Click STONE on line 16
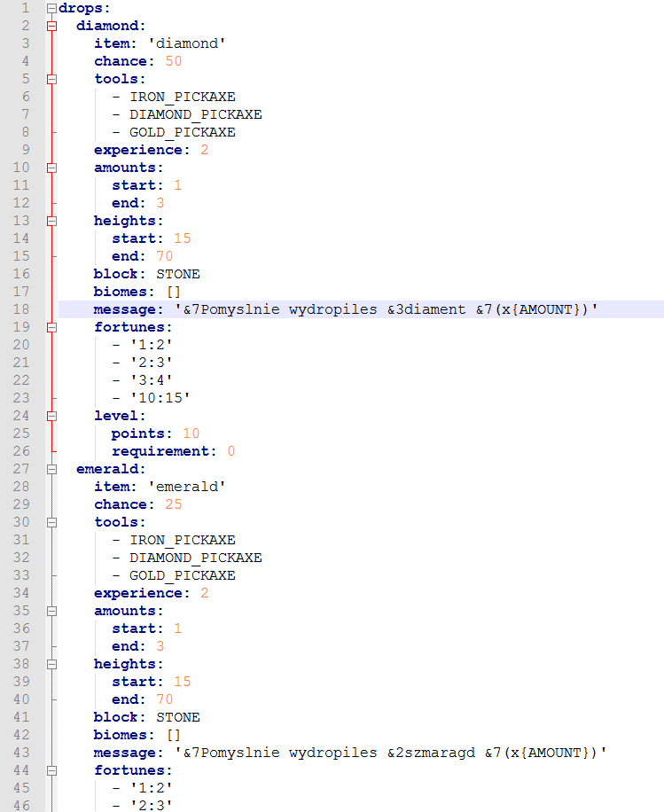The height and width of the screenshot is (812, 664). tap(178, 274)
